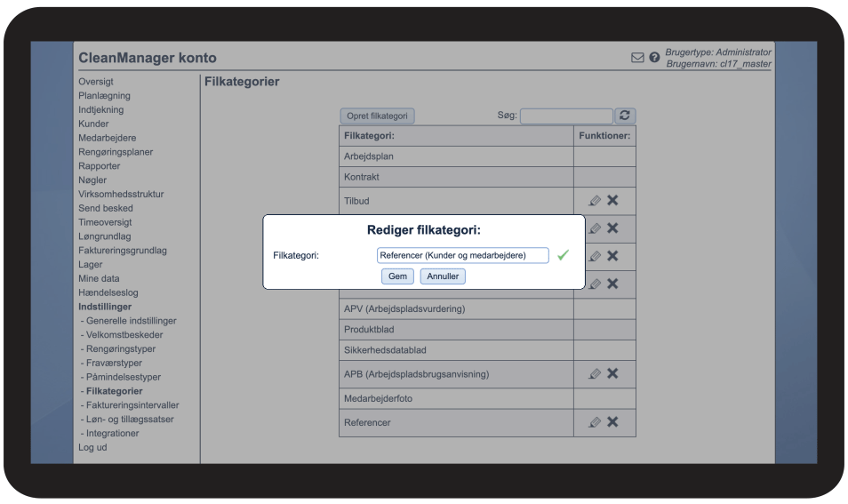Delete the Referencer category
This screenshot has width=848, height=504.
coord(612,422)
